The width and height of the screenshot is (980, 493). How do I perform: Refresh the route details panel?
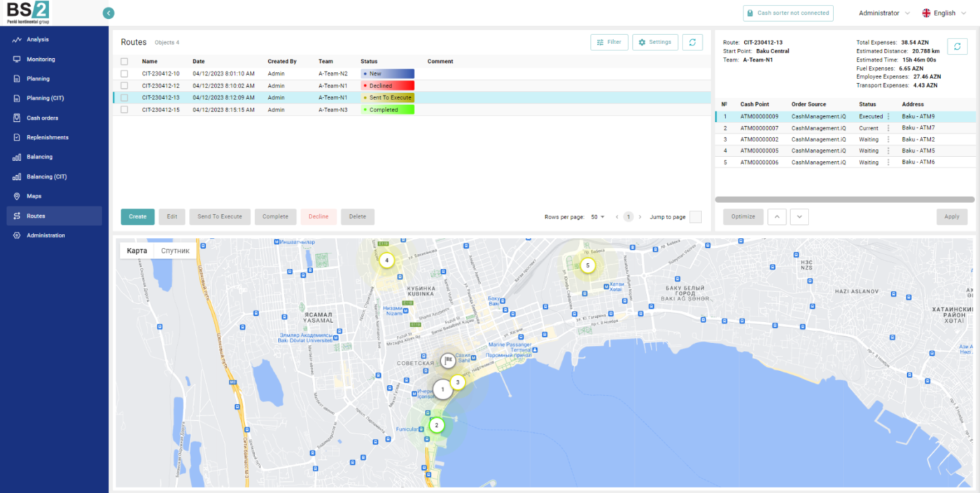pos(957,46)
